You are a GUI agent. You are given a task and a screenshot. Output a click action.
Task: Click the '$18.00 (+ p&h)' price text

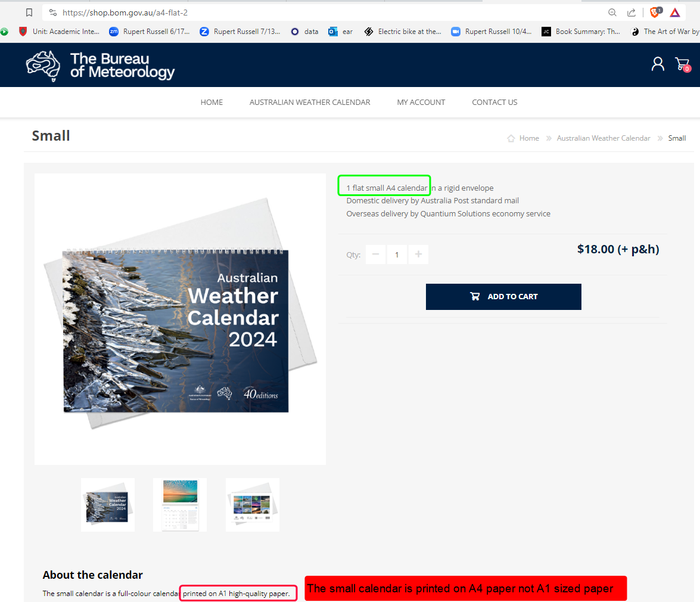[x=618, y=249]
